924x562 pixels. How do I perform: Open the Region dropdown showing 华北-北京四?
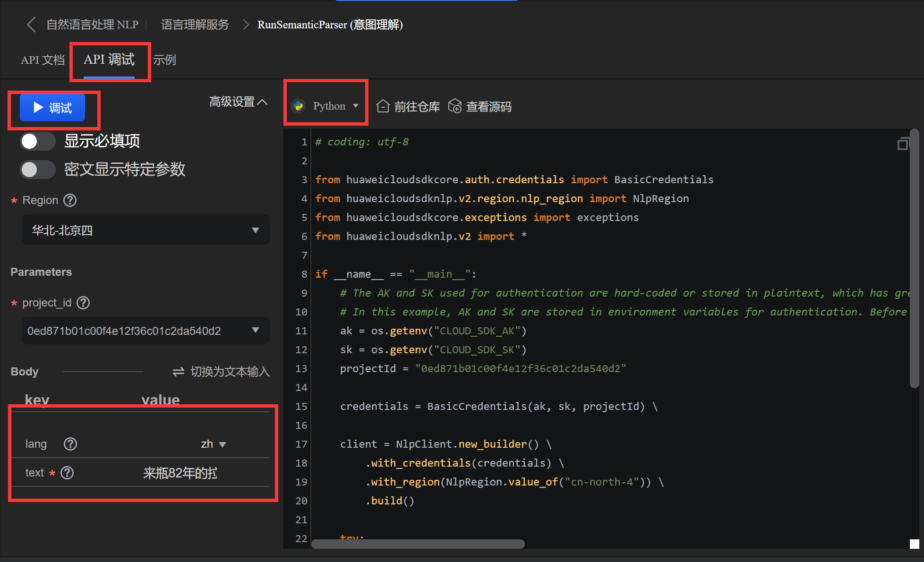145,230
